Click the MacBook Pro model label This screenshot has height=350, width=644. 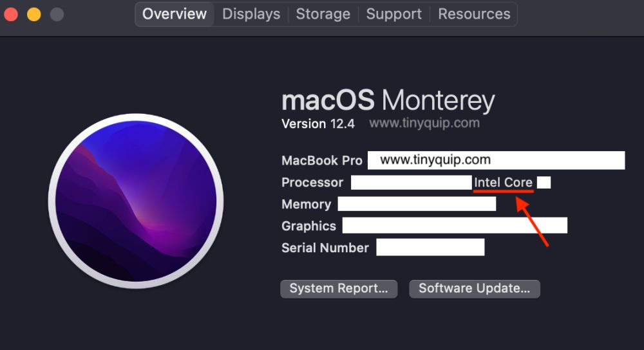click(322, 161)
